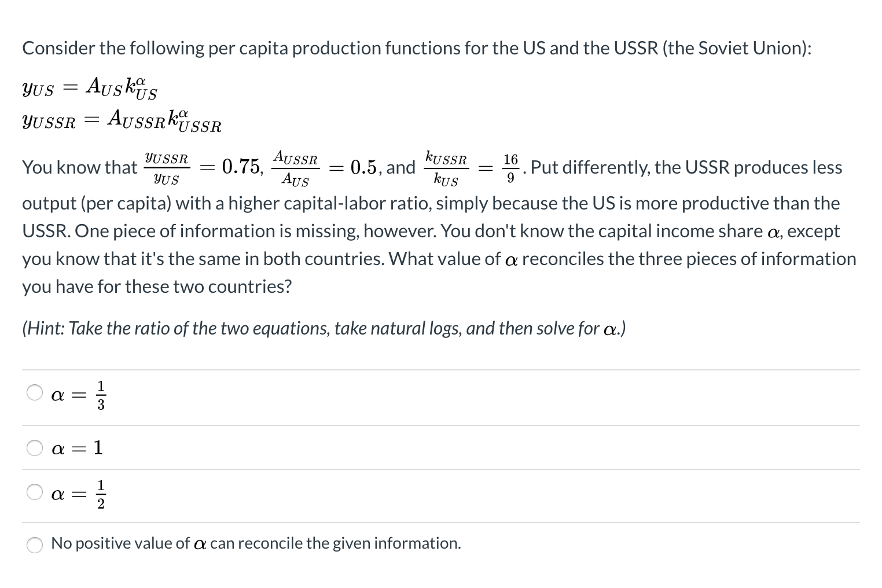882x588 pixels.
Task: Select the radio button for α = 1/3
Action: tap(34, 392)
